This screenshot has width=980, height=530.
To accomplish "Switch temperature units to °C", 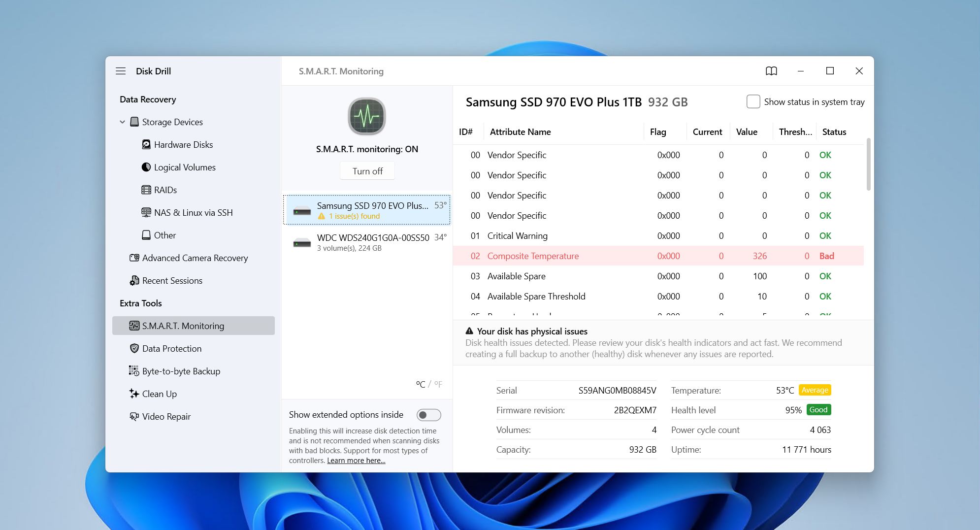I will [x=421, y=384].
